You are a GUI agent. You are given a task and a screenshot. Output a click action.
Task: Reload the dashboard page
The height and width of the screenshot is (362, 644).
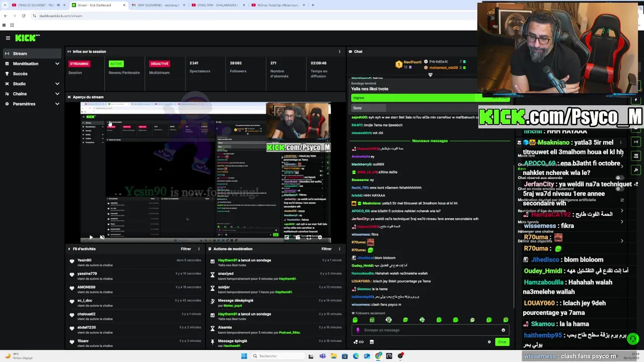pos(24,16)
